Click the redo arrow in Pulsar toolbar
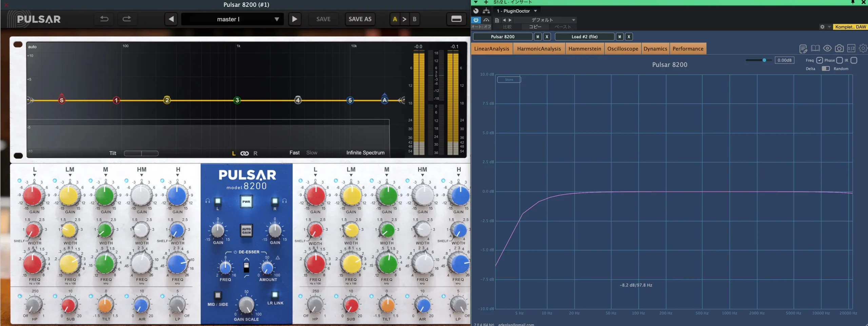The height and width of the screenshot is (326, 868). [x=127, y=19]
